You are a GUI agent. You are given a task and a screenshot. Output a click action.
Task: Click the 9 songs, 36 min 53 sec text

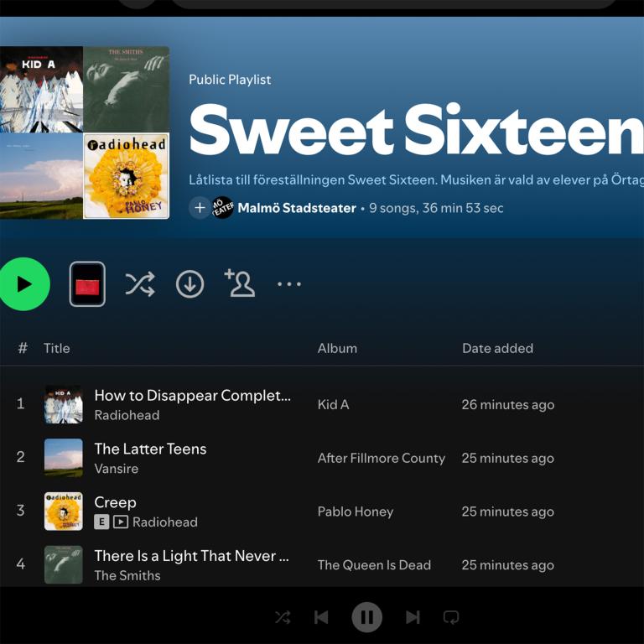[436, 208]
